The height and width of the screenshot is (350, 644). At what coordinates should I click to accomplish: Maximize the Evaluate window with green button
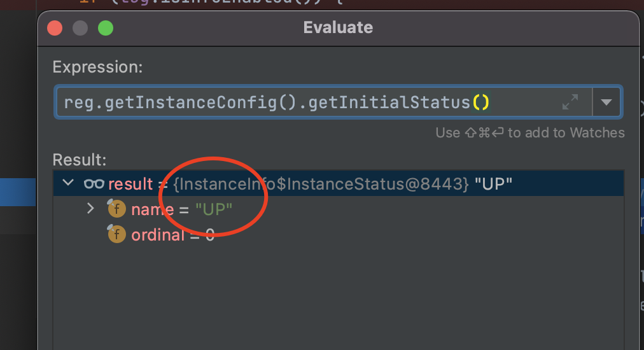coord(106,28)
